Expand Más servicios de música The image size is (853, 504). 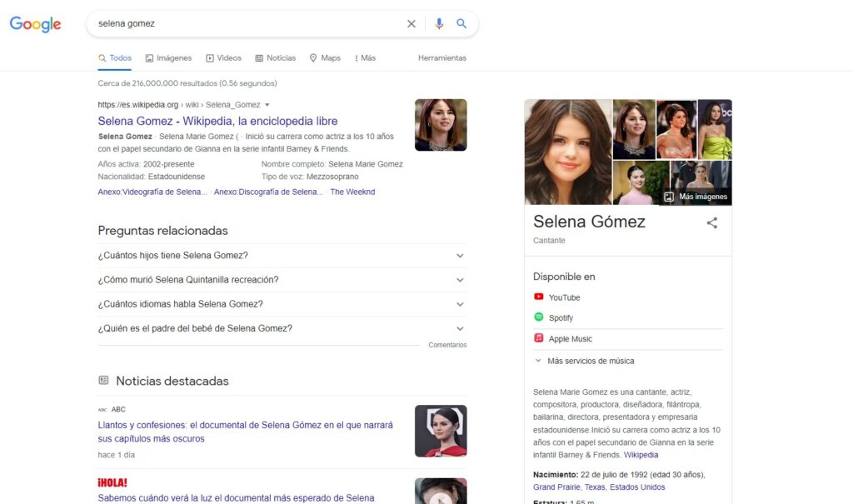pyautogui.click(x=585, y=361)
